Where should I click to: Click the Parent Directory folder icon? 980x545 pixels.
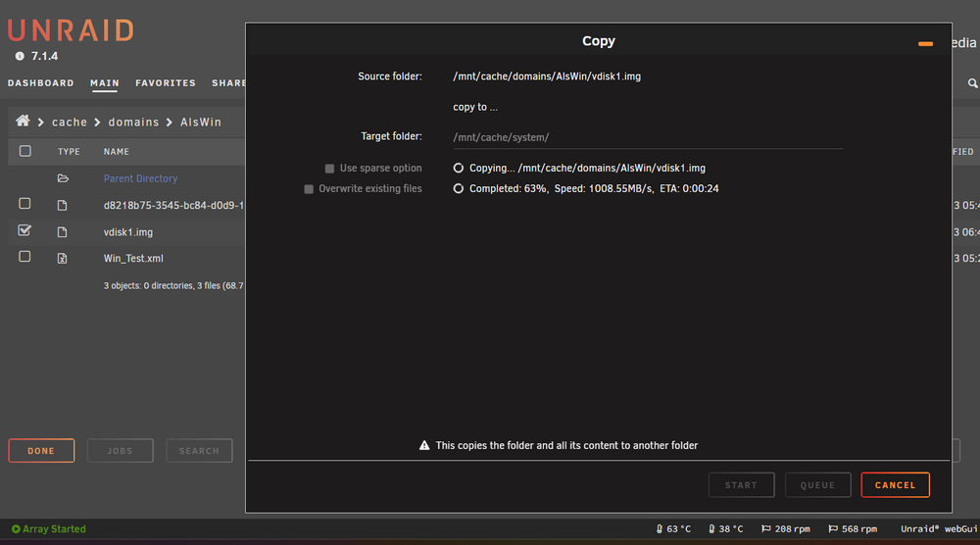point(63,178)
